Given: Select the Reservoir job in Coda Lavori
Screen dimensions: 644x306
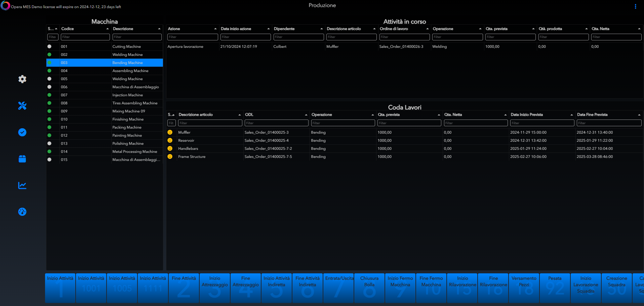Looking at the screenshot, I should click(x=186, y=140).
